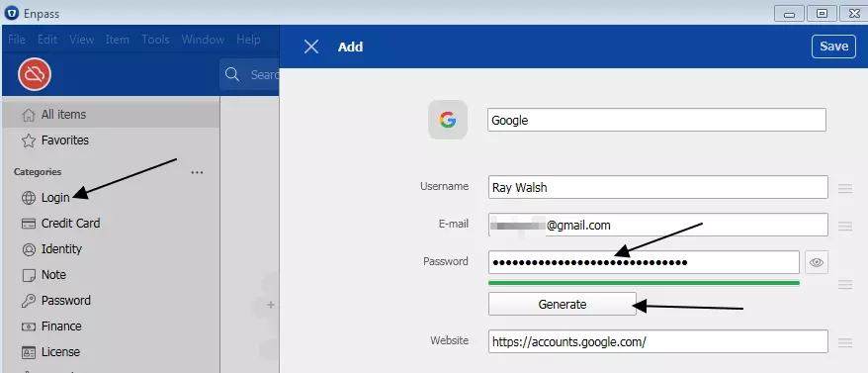This screenshot has width=868, height=373.
Task: Toggle password visibility eye icon
Action: (817, 262)
